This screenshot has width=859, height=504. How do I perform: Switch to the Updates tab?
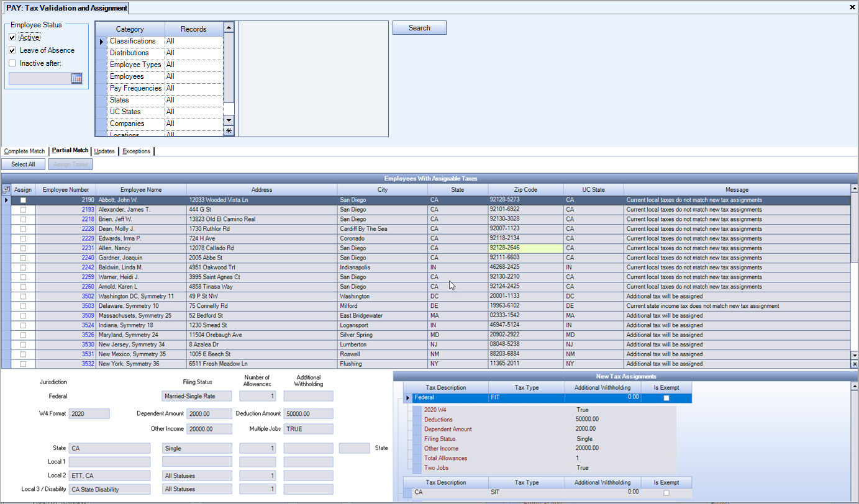[x=104, y=151]
